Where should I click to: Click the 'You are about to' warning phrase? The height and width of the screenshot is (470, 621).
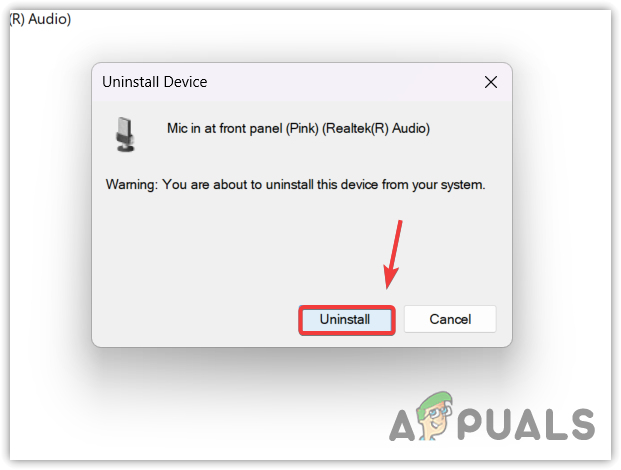click(x=212, y=185)
